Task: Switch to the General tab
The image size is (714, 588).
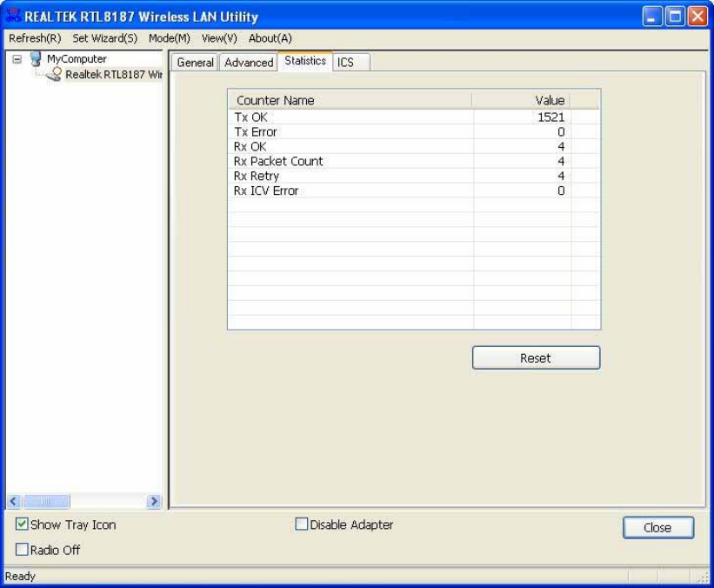Action: 195,63
